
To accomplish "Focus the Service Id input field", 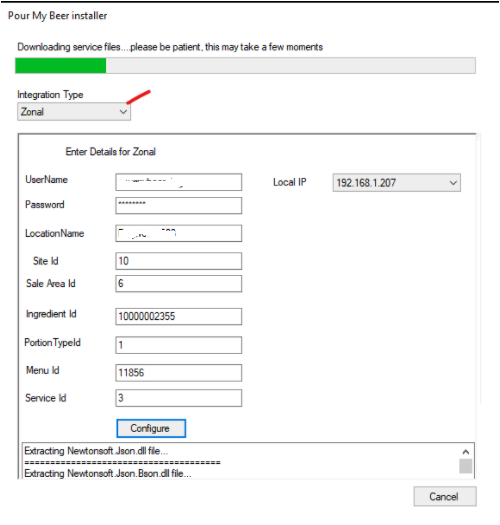I will pyautogui.click(x=178, y=398).
